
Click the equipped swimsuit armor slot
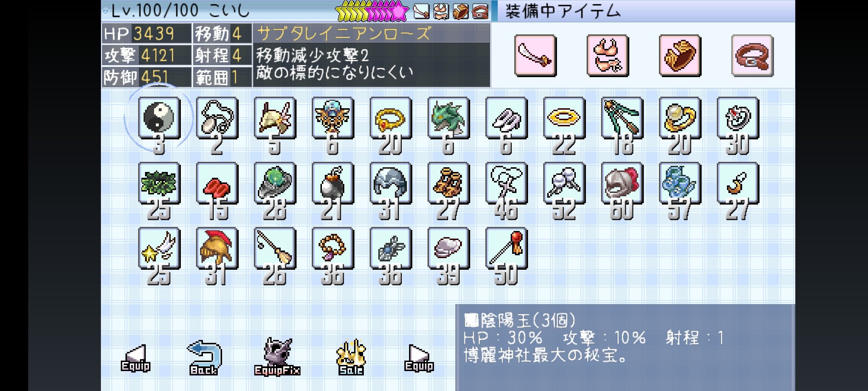tap(608, 55)
